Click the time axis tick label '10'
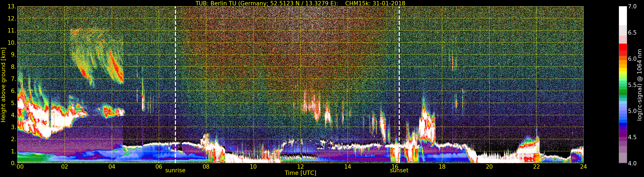 (x=253, y=166)
